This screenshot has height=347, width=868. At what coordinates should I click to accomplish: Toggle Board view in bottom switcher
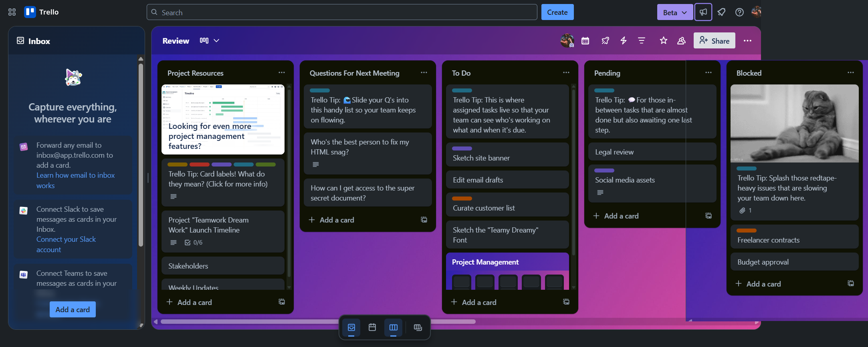pyautogui.click(x=394, y=327)
